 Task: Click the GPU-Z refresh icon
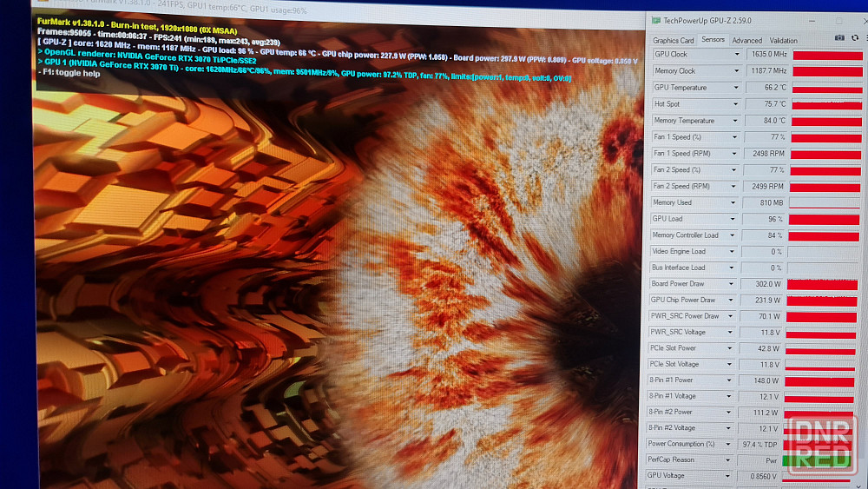pyautogui.click(x=855, y=37)
